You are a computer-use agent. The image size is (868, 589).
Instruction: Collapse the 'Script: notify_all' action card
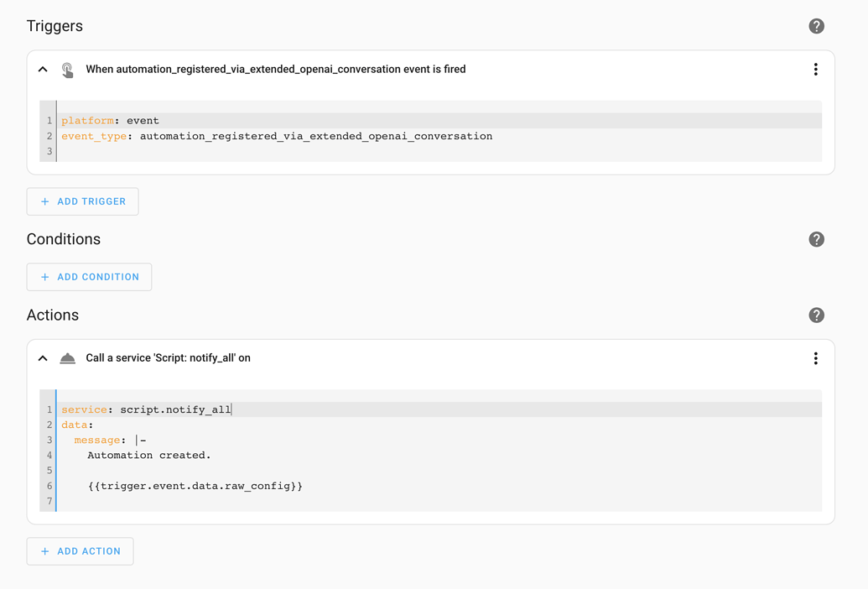pos(43,357)
